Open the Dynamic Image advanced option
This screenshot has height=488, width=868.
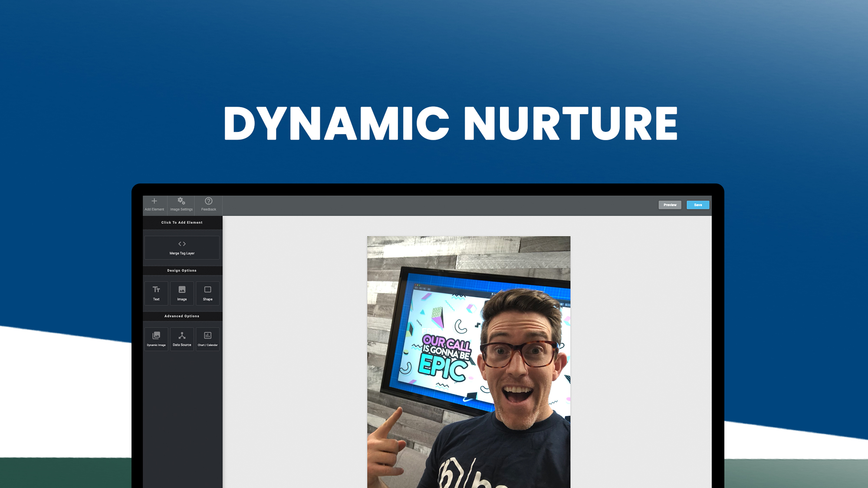tap(156, 339)
